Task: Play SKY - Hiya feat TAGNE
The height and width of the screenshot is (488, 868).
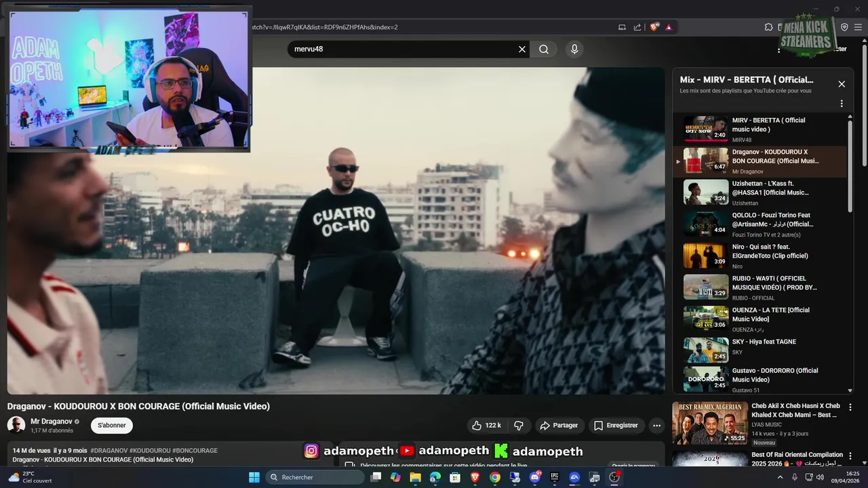Action: [759, 350]
